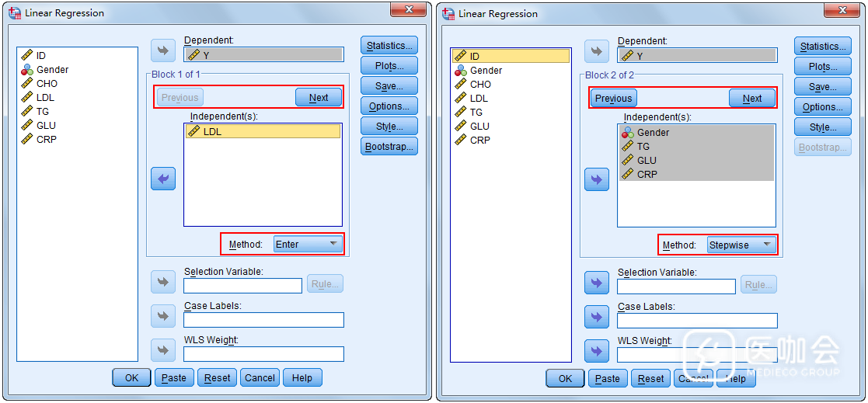The image size is (868, 403).
Task: Click the blue arrow removing LDL from Independents
Action: 163,179
